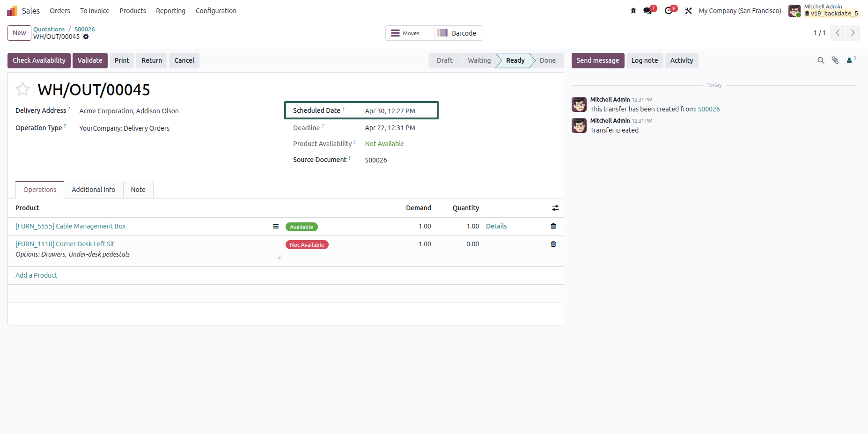The height and width of the screenshot is (434, 868).
Task: Open the conversations messages icon
Action: [x=648, y=11]
